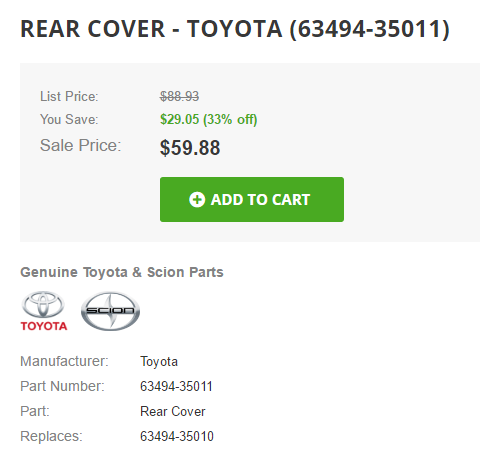Image resolution: width=480 pixels, height=456 pixels.
Task: Click the Toyota manufacturer value
Action: pos(159,362)
